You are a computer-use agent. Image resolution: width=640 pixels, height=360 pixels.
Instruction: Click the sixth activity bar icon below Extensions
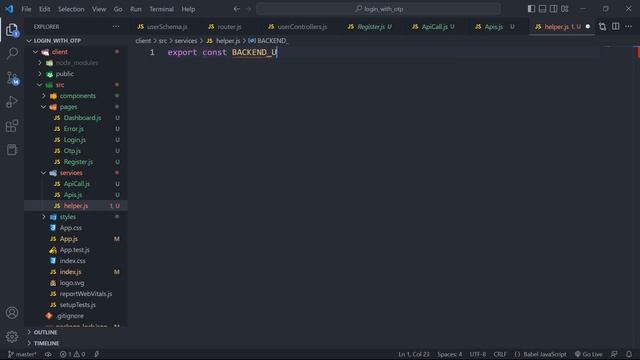click(12, 150)
